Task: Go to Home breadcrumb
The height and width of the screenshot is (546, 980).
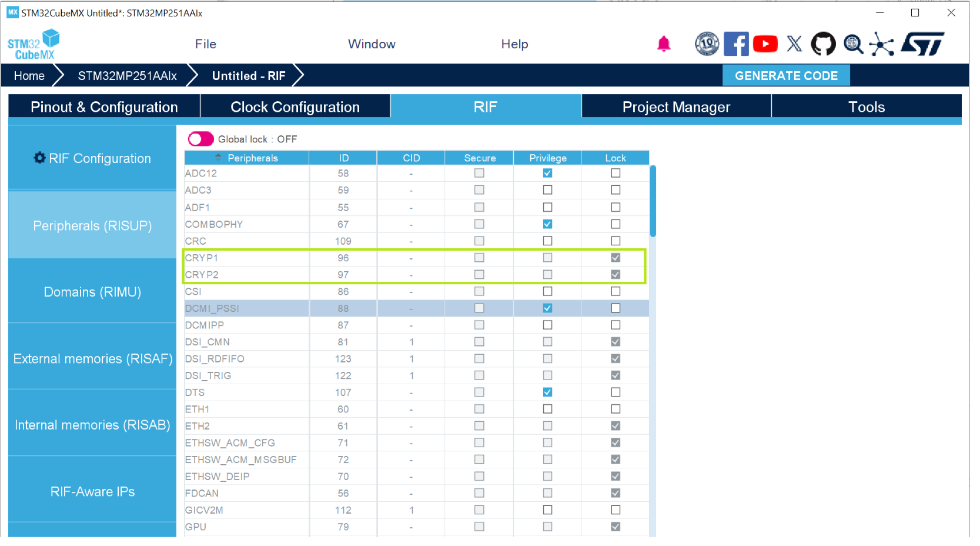Action: point(29,76)
